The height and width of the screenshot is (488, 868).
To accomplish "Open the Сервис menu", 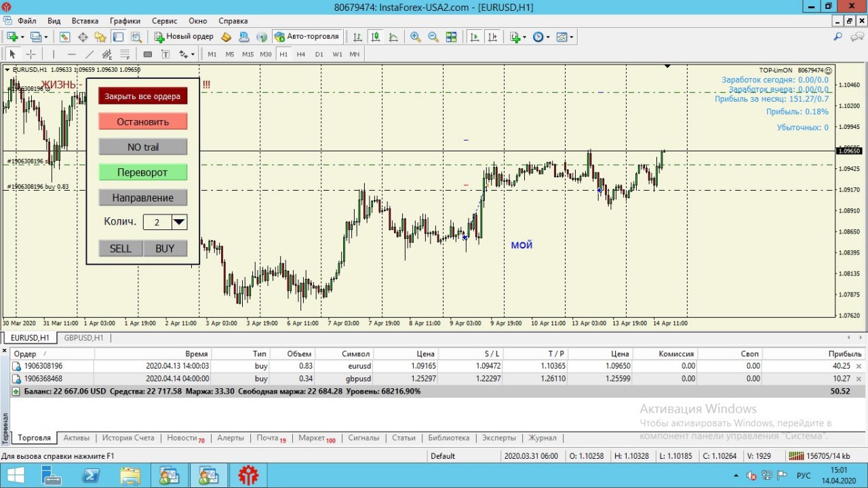I will [x=165, y=21].
